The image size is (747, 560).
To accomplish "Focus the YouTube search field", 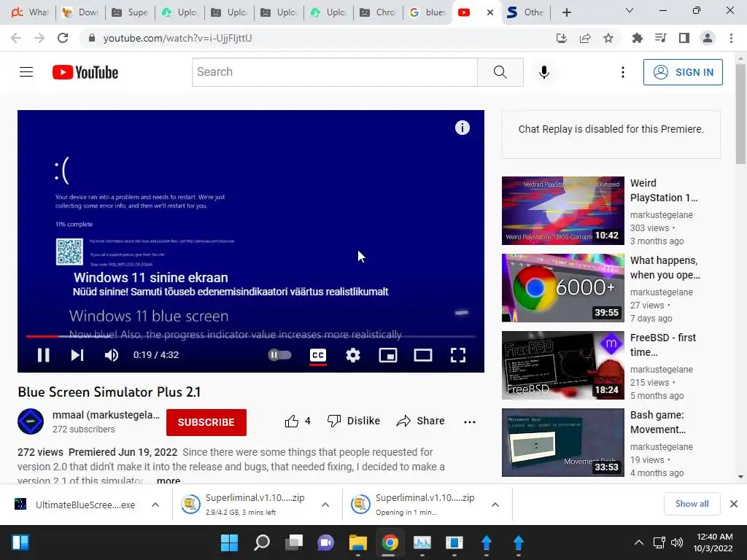I will pos(335,72).
